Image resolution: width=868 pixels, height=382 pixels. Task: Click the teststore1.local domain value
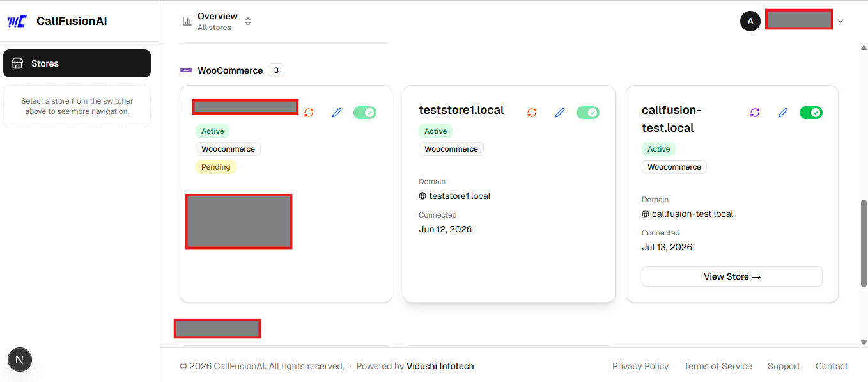point(460,196)
